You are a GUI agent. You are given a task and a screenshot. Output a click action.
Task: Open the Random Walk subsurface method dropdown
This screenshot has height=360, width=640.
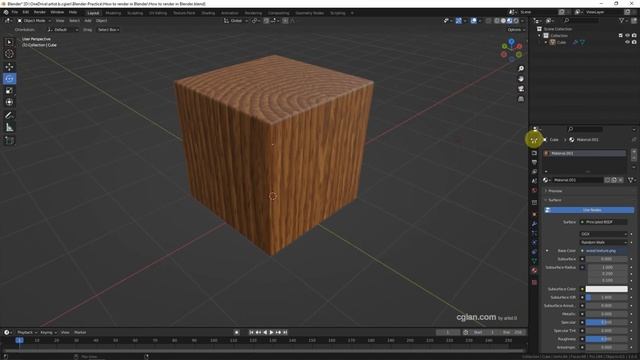click(x=603, y=242)
